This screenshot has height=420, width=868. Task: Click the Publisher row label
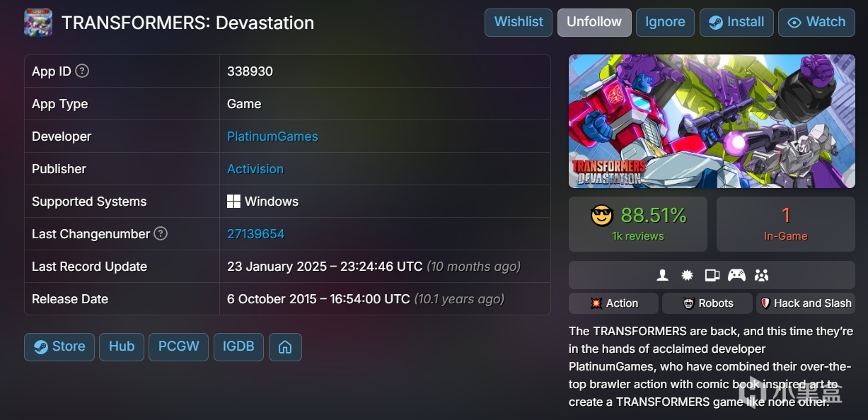click(x=59, y=169)
